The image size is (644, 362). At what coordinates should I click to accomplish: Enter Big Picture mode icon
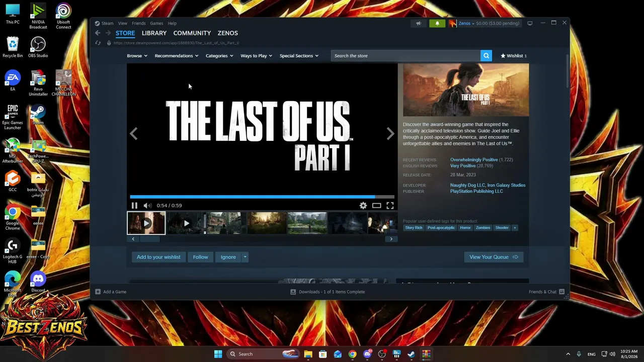click(530, 23)
